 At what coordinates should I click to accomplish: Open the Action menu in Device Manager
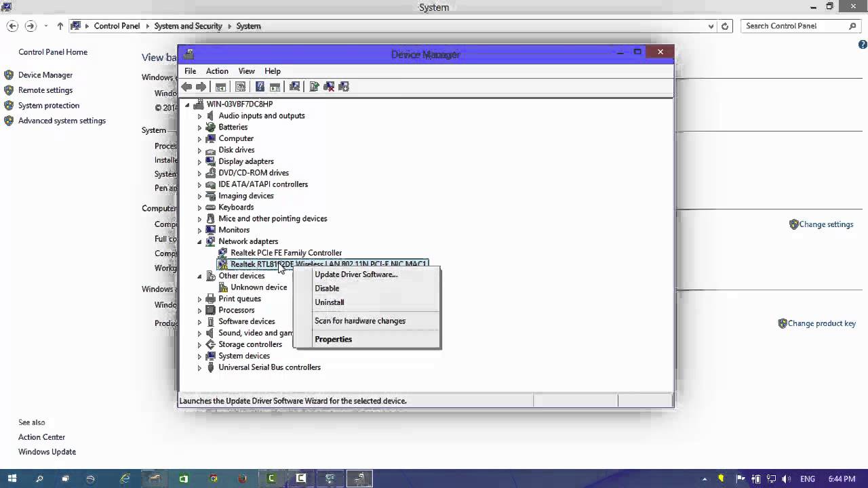(217, 71)
